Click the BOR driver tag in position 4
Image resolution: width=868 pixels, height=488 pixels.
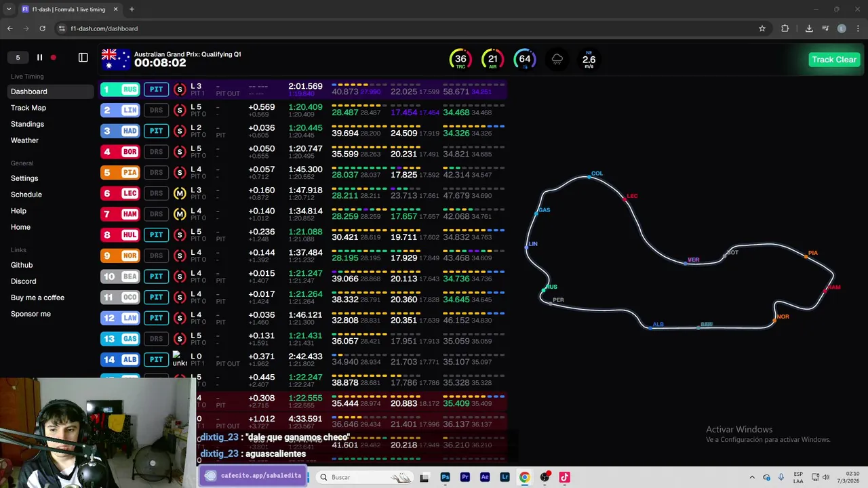tap(120, 152)
